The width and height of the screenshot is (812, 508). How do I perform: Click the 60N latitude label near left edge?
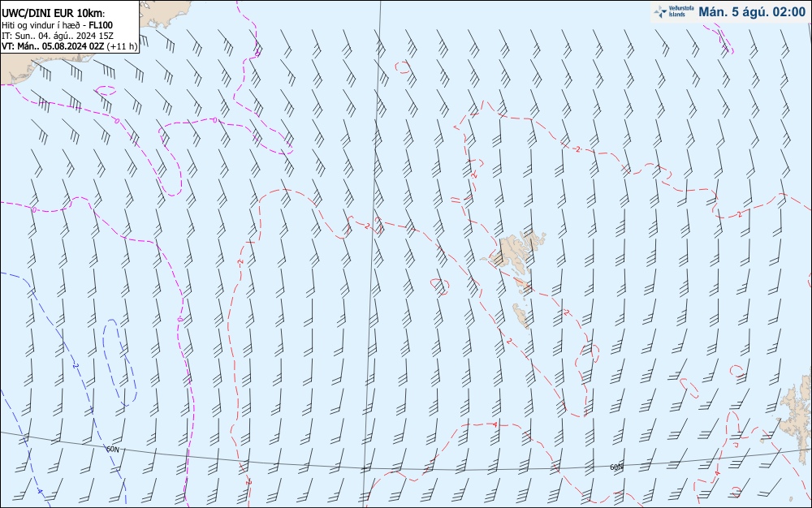tap(113, 449)
